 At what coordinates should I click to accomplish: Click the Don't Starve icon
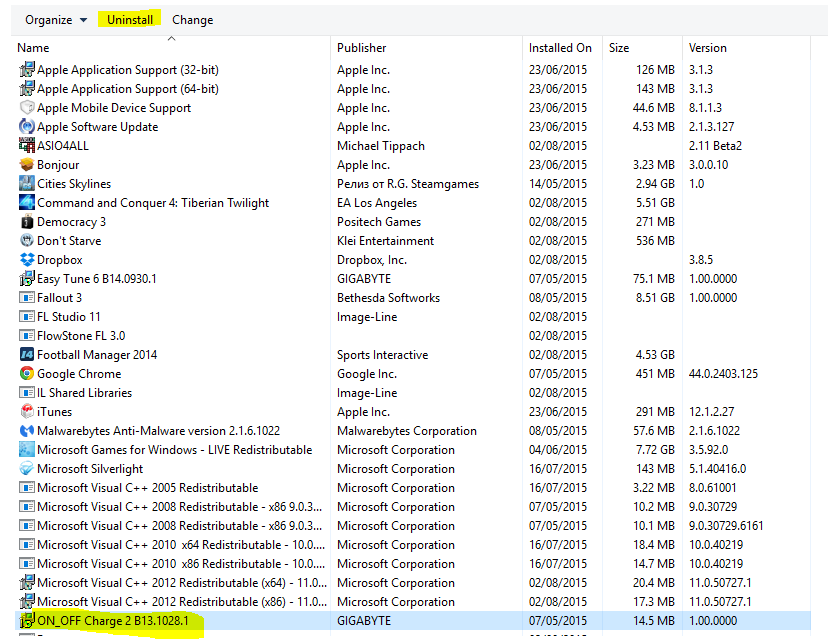point(27,241)
